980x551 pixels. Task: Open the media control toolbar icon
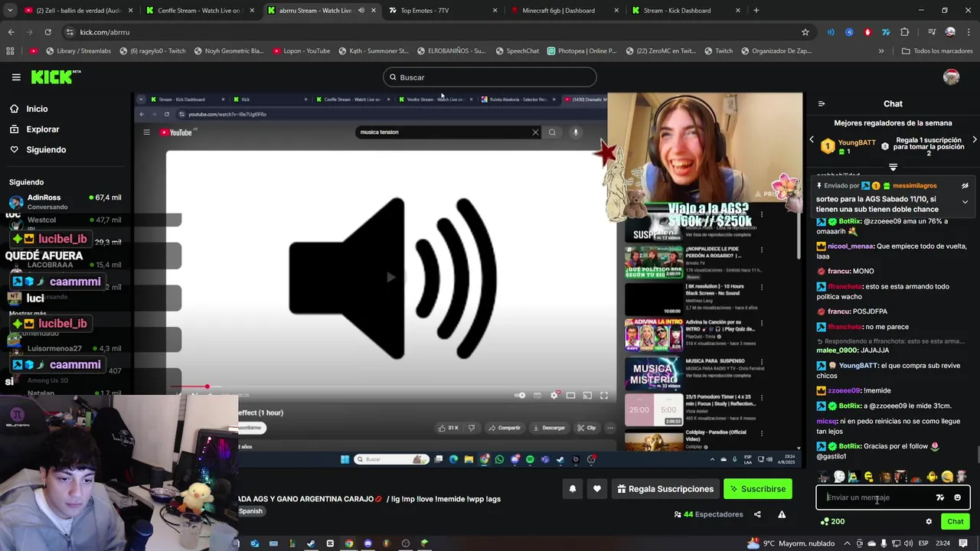931,32
